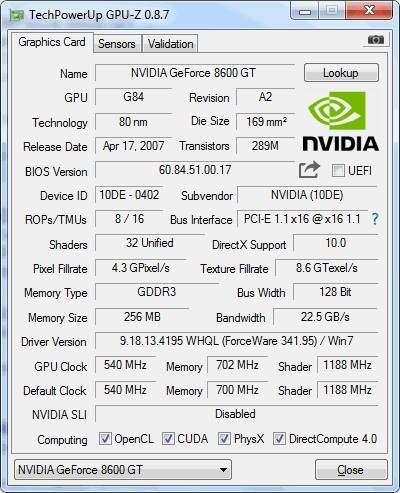This screenshot has height=493, width=400.
Task: Minimize the GPU-Z window
Action: tap(305, 11)
